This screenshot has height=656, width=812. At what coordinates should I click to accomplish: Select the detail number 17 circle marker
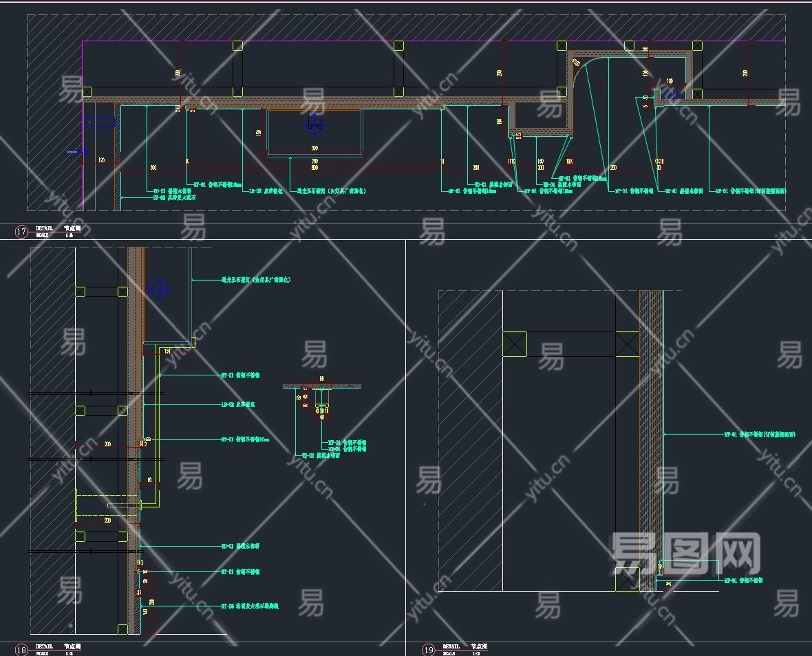[x=21, y=232]
